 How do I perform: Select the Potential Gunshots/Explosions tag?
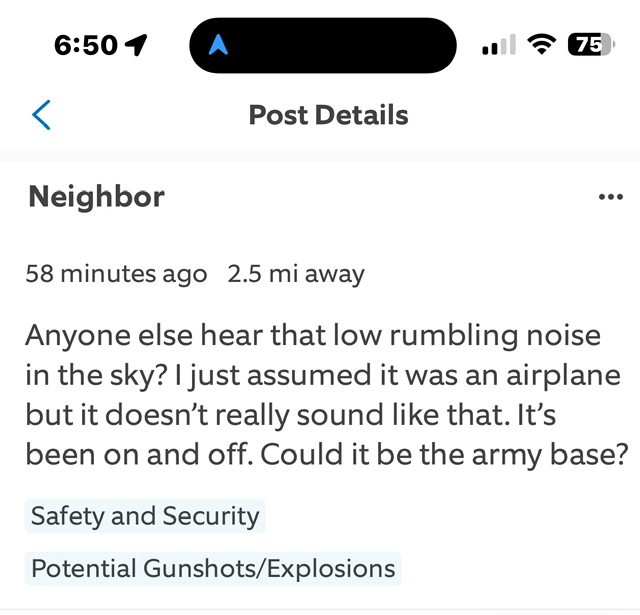point(213,569)
